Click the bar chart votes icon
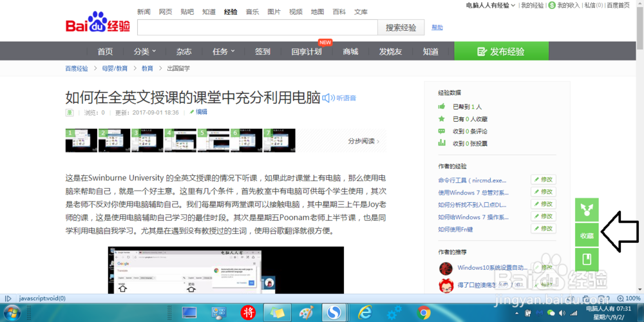 tap(442, 144)
